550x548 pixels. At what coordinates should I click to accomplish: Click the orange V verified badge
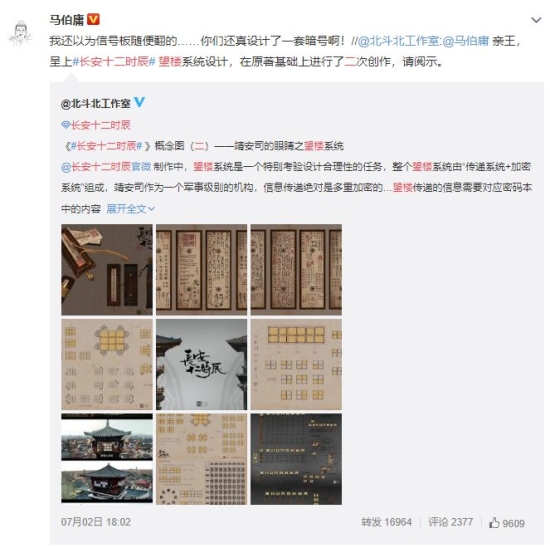point(93,19)
